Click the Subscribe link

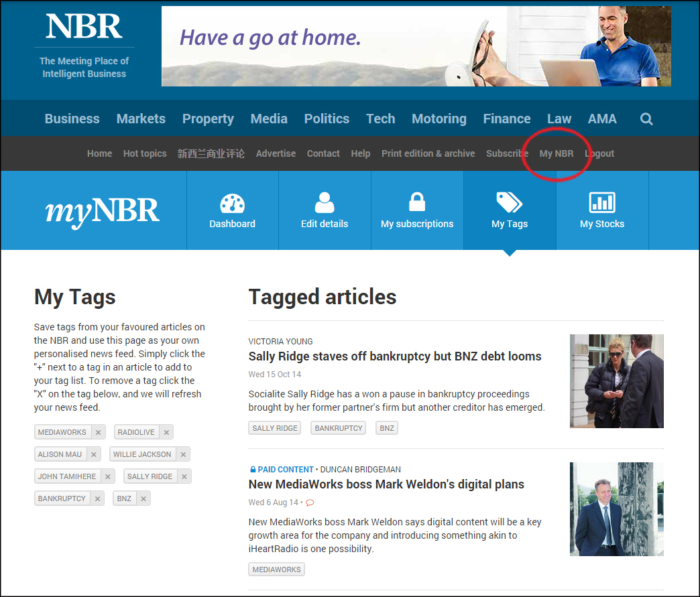click(507, 153)
